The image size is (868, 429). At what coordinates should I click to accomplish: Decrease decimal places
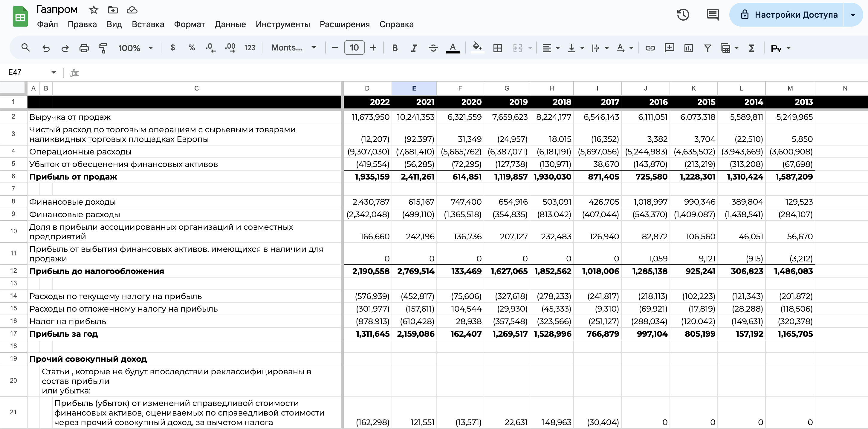point(211,48)
